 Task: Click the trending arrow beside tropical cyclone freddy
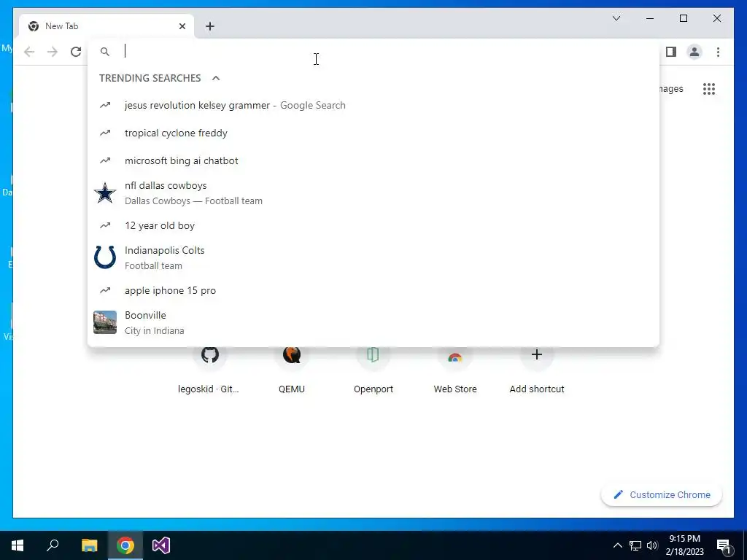(x=105, y=133)
